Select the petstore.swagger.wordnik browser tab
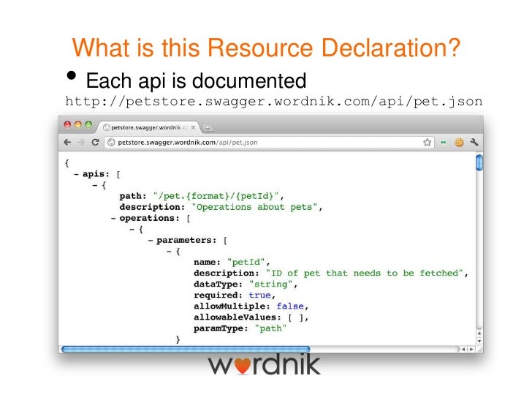 [148, 127]
